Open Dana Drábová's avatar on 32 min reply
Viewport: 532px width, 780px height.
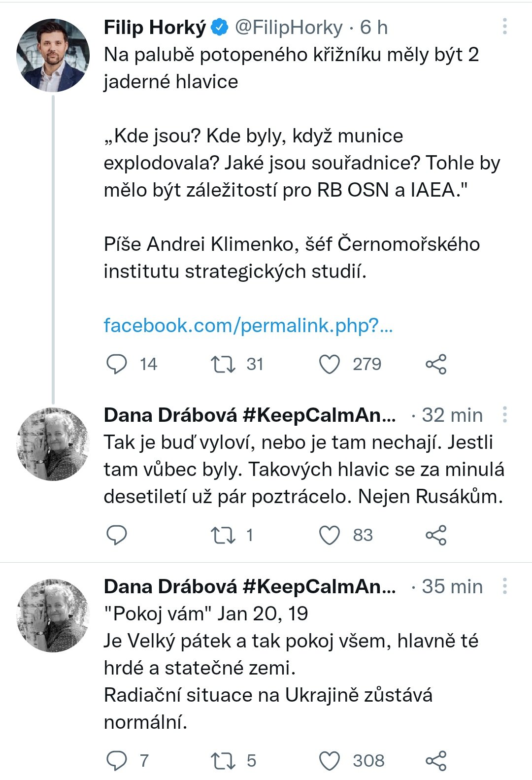[x=53, y=444]
